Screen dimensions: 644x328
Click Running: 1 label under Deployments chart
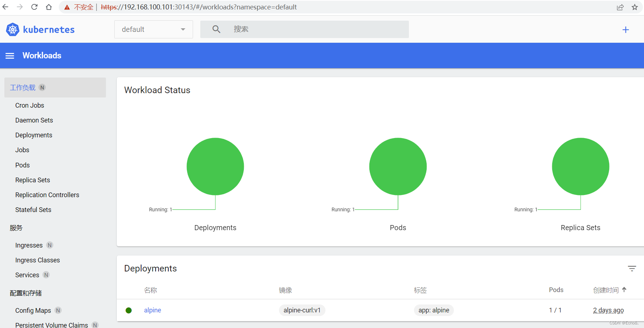point(160,209)
